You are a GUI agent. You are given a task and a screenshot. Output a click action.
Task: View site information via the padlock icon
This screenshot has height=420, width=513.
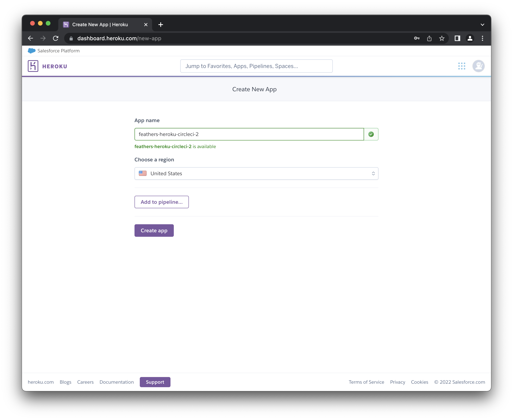coord(71,38)
